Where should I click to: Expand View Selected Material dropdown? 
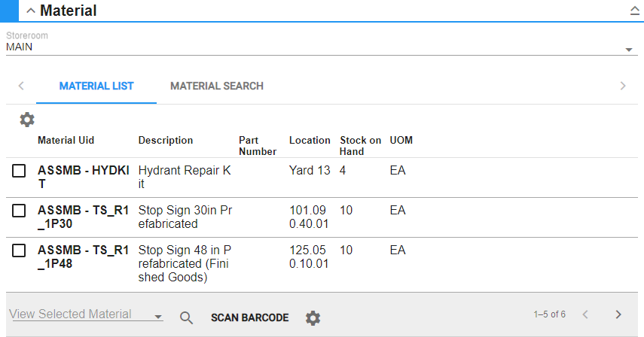pos(157,317)
